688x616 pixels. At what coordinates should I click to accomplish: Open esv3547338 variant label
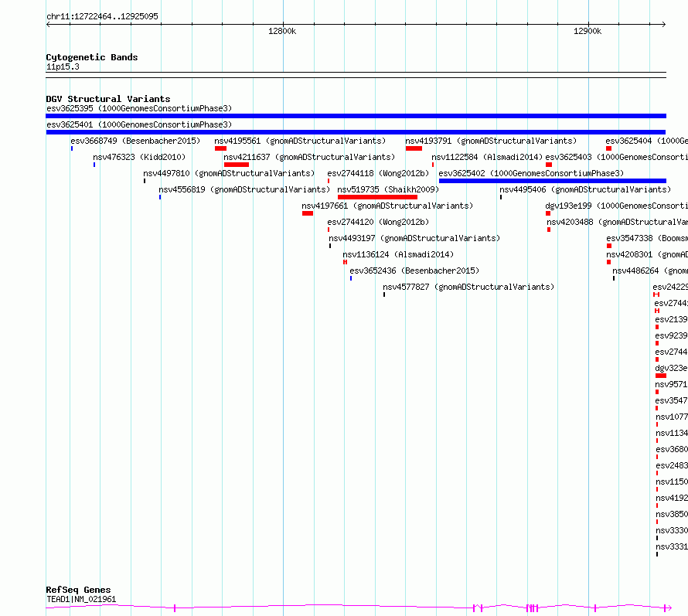647,238
